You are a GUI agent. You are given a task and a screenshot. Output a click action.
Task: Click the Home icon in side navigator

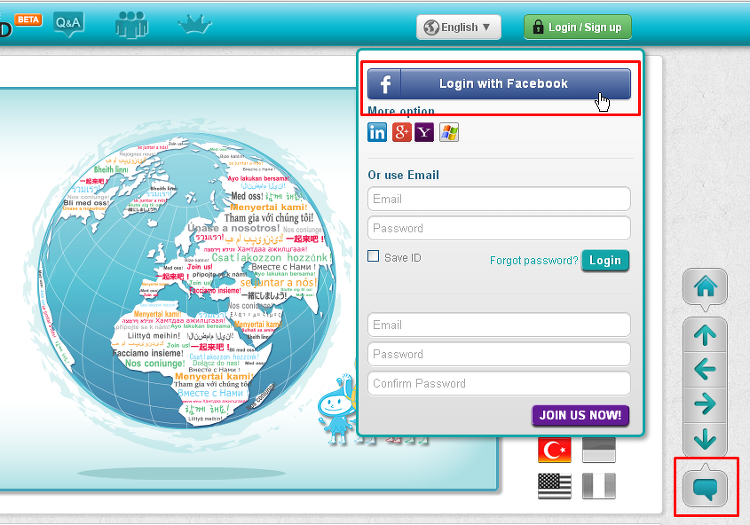[705, 287]
